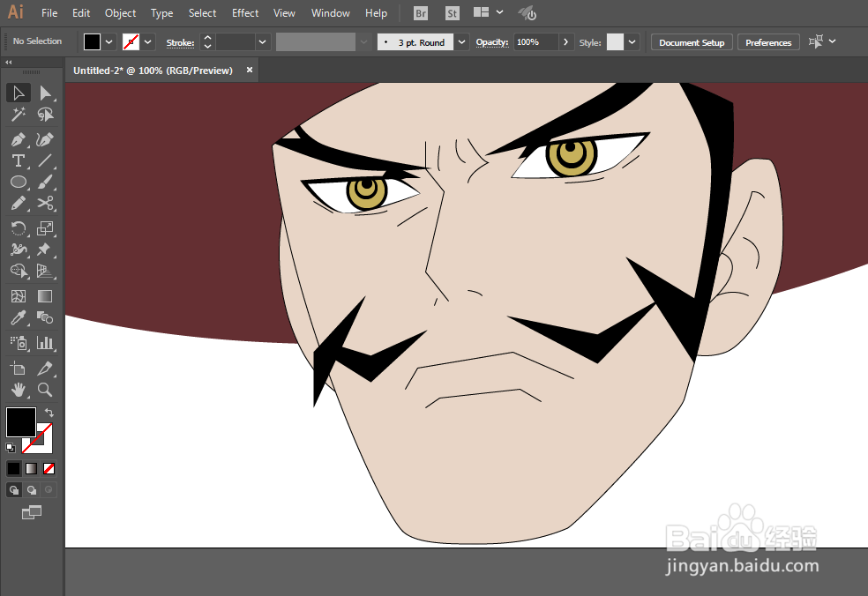This screenshot has height=596, width=868.
Task: Enable Draw Inside mode
Action: click(x=49, y=489)
